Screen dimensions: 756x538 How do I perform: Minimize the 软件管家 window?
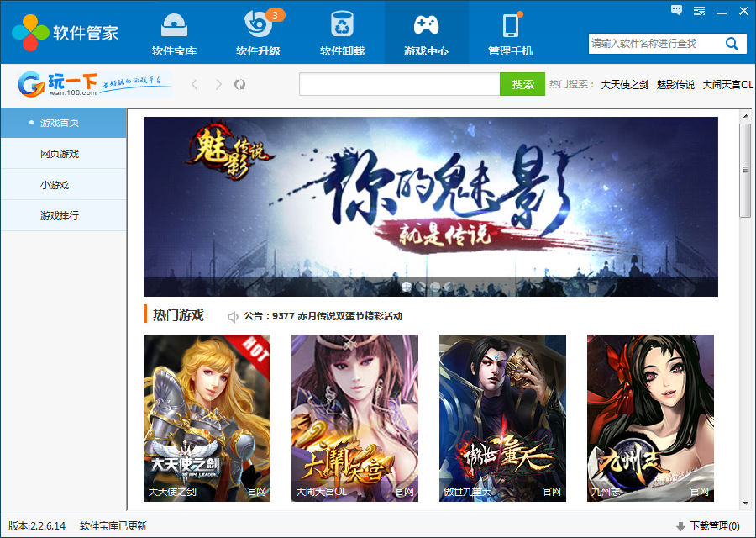722,12
